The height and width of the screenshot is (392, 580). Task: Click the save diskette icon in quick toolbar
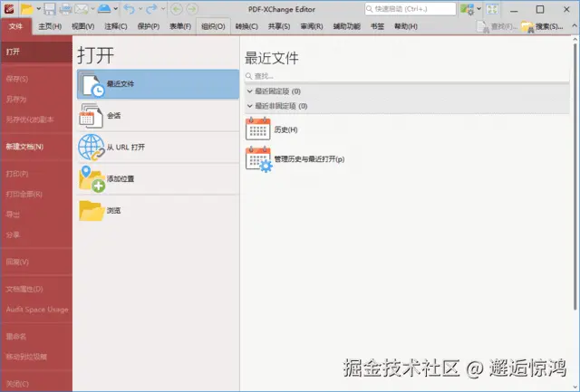coord(50,9)
